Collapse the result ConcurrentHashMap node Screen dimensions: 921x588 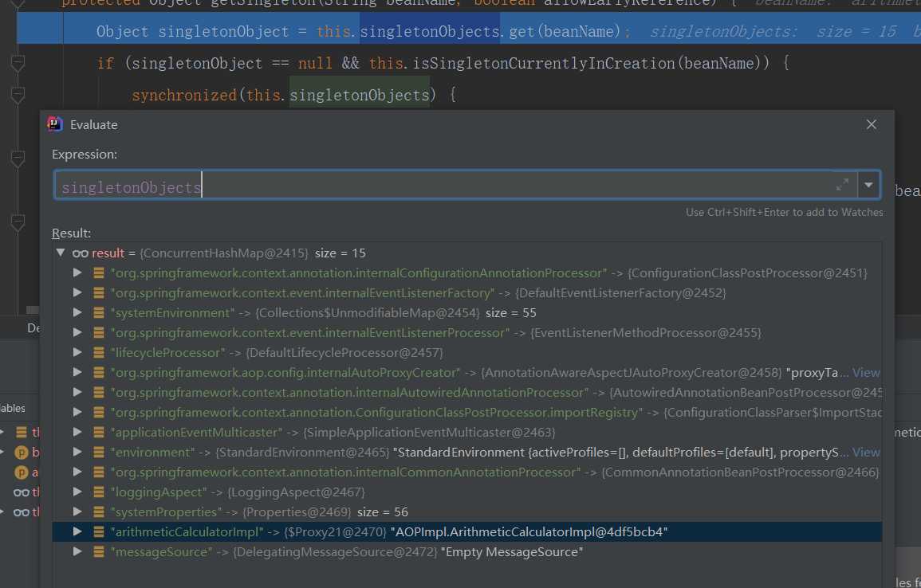click(x=61, y=253)
